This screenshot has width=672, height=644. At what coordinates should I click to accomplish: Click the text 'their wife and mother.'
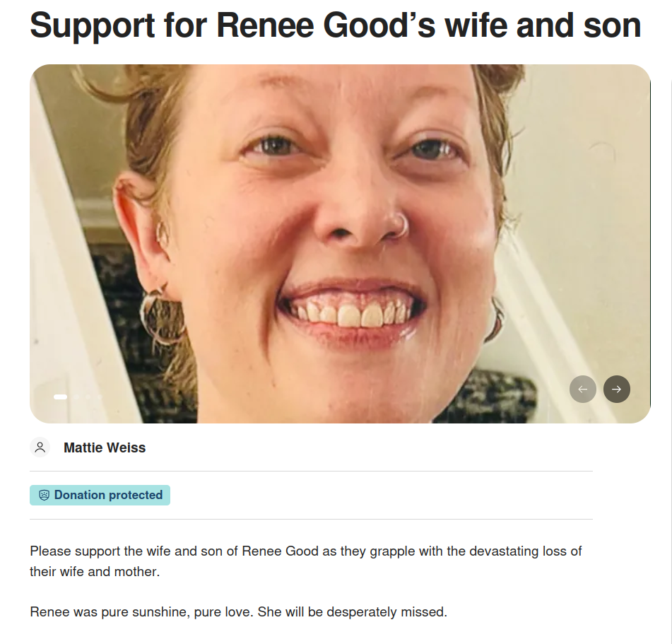(x=95, y=571)
